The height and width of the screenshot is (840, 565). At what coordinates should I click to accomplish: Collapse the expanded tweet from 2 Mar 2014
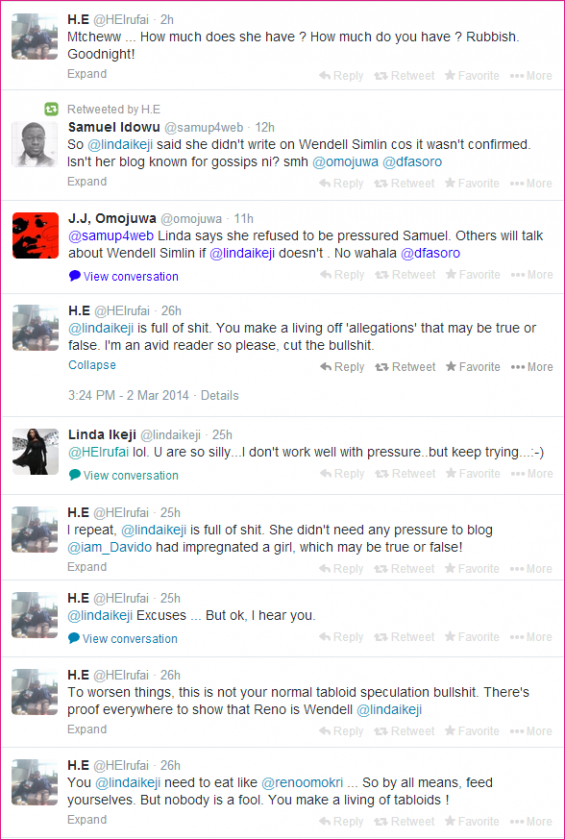pos(92,365)
